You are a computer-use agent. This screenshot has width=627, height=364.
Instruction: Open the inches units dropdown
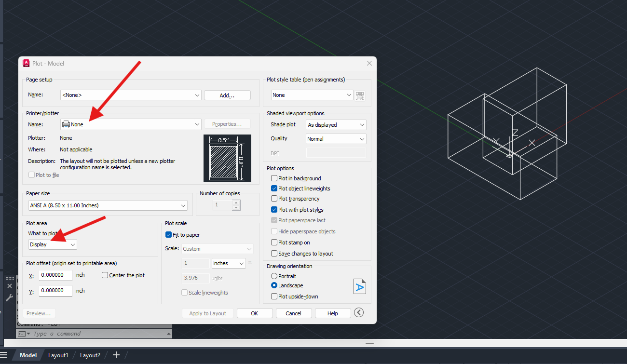(229, 263)
